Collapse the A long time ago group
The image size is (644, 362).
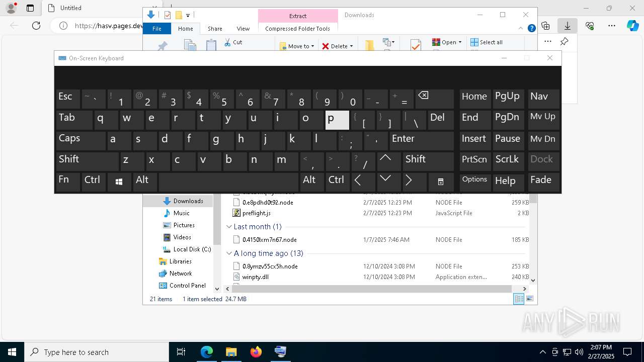pos(229,253)
